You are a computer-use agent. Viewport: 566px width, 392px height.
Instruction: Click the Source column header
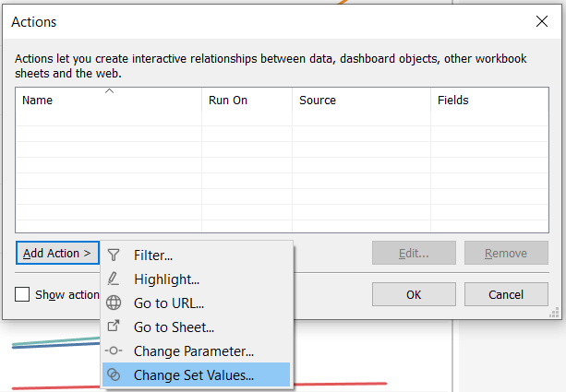(x=361, y=100)
